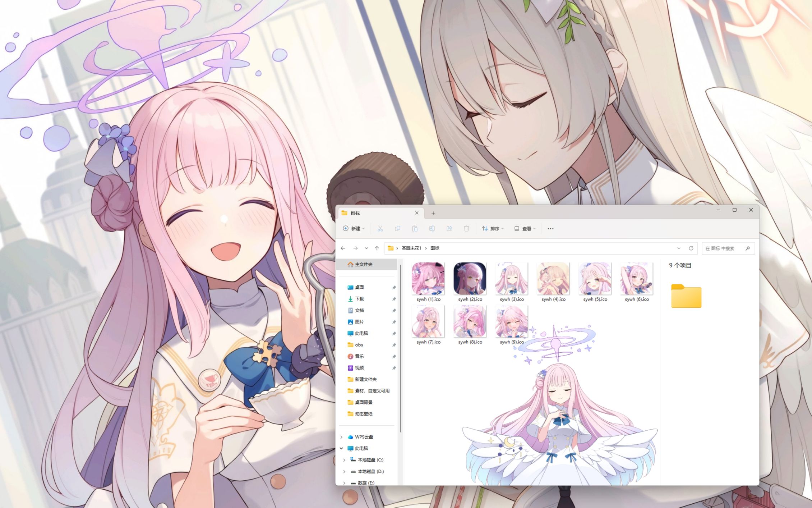Open the 新建 dropdown button
812x508 pixels.
(354, 229)
